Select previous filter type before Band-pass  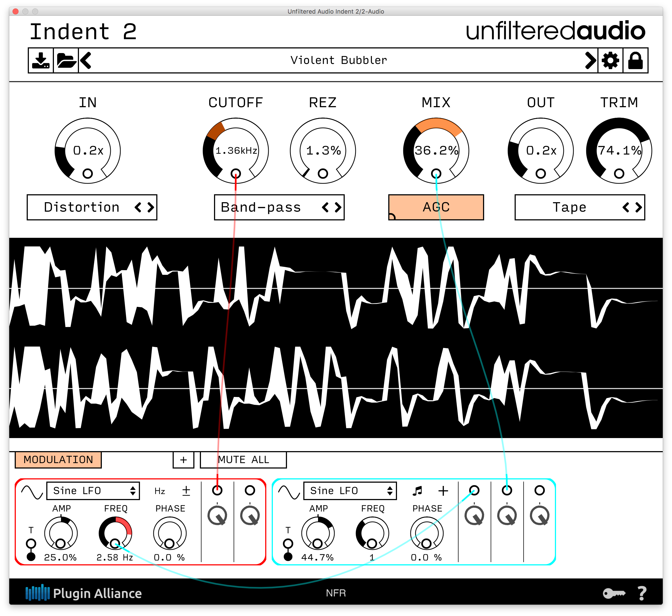[325, 207]
